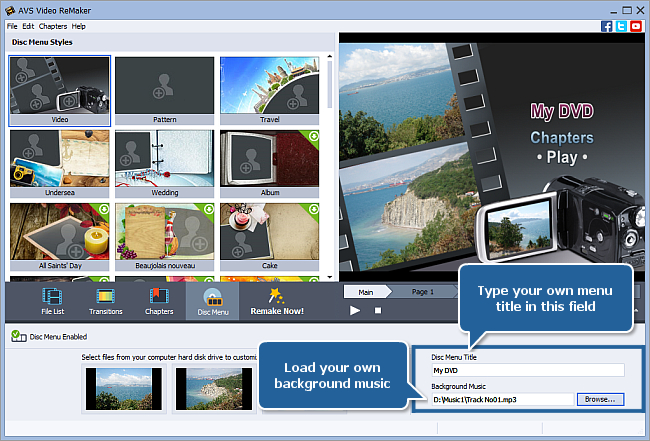Click the first custom background thumbnail
The height and width of the screenshot is (441, 650).
pyautogui.click(x=124, y=389)
